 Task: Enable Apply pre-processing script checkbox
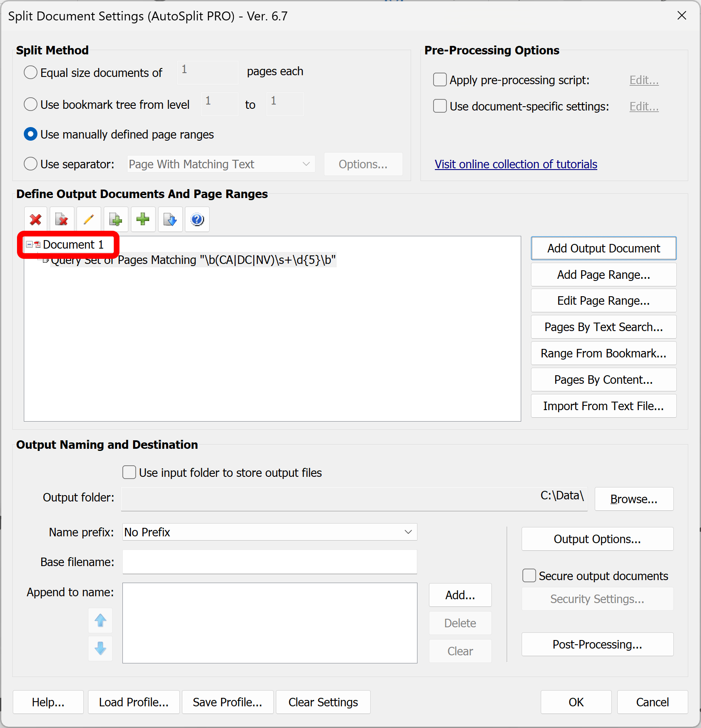point(440,80)
